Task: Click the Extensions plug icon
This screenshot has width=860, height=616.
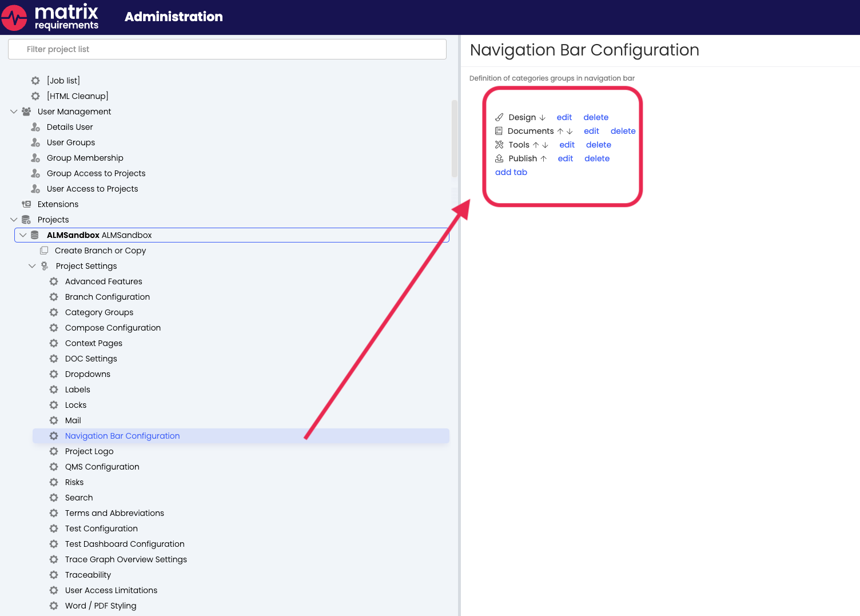Action: pyautogui.click(x=26, y=204)
